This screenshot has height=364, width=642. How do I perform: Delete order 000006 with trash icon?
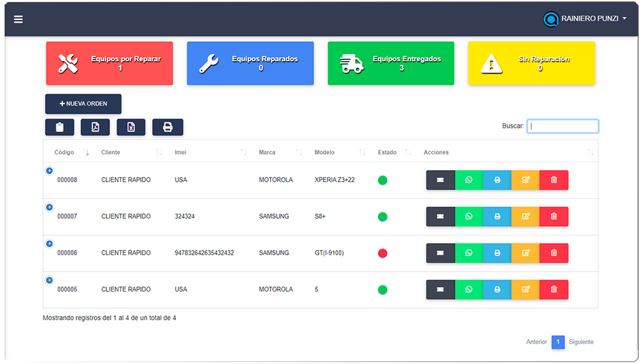pyautogui.click(x=553, y=253)
